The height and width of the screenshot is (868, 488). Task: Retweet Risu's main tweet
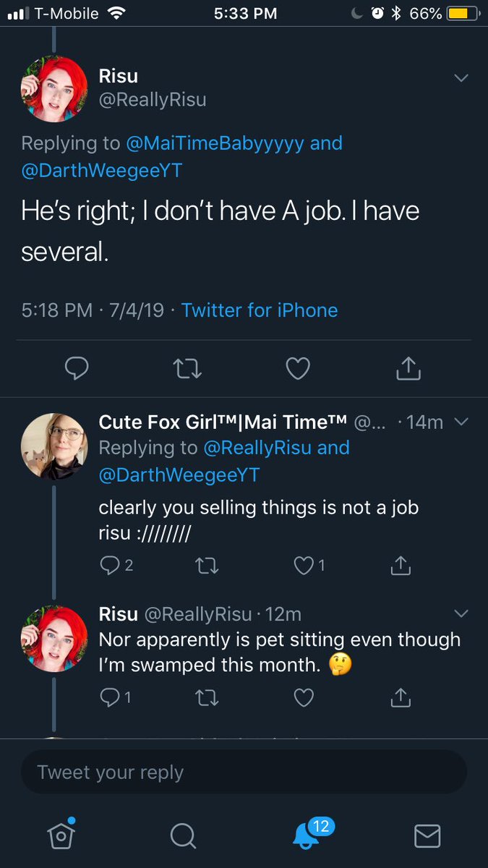coord(188,369)
